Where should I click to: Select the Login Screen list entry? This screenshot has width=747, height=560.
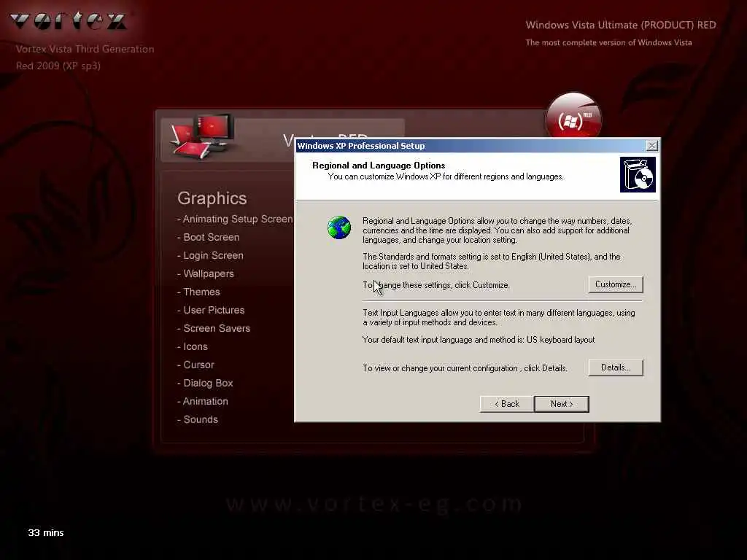point(210,255)
